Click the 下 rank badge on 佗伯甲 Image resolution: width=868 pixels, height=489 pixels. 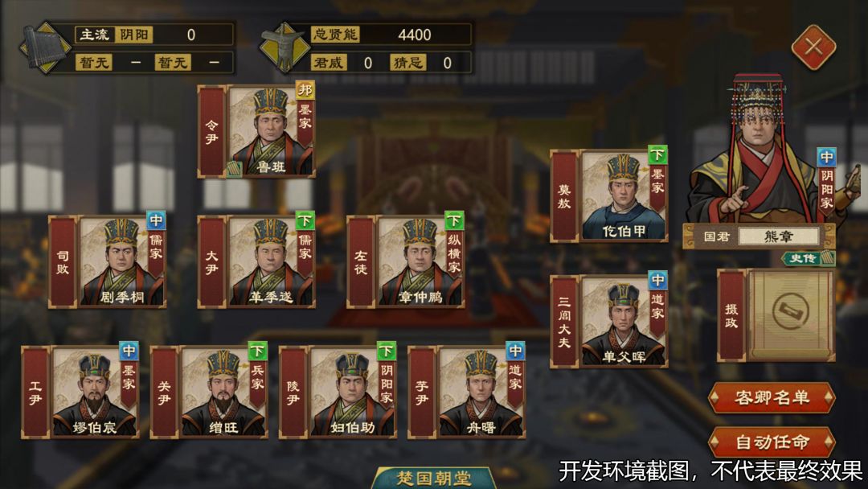(657, 154)
